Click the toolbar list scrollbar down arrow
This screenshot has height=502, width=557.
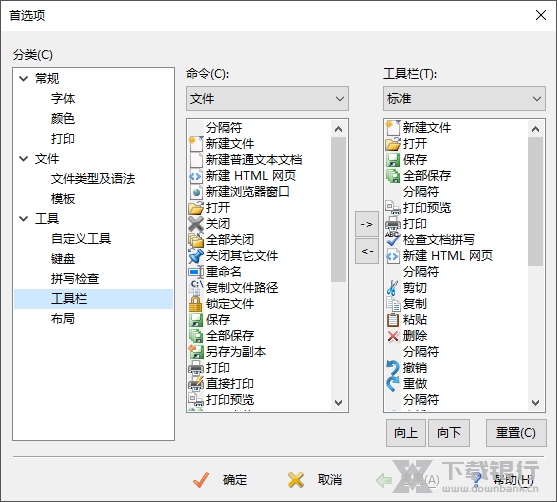click(535, 403)
